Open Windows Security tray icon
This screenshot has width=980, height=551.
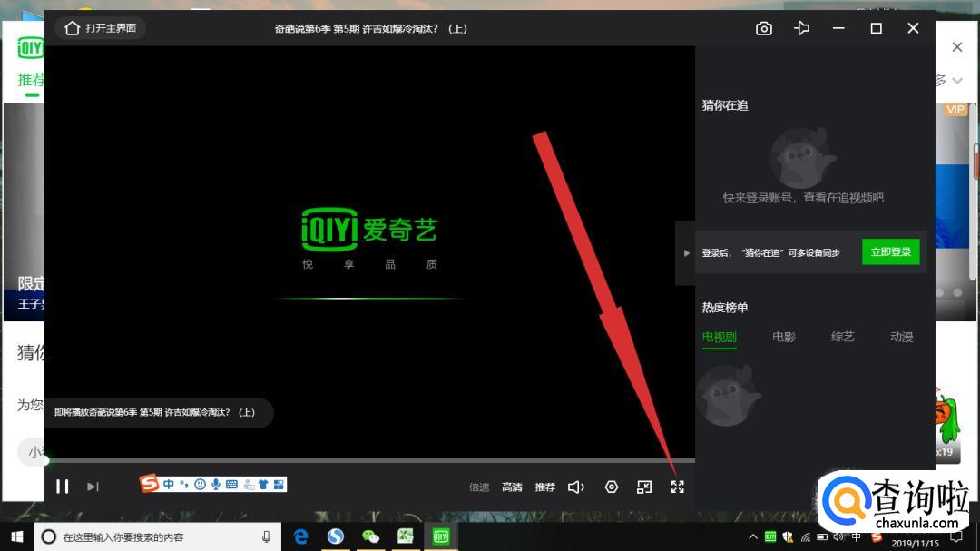[789, 536]
